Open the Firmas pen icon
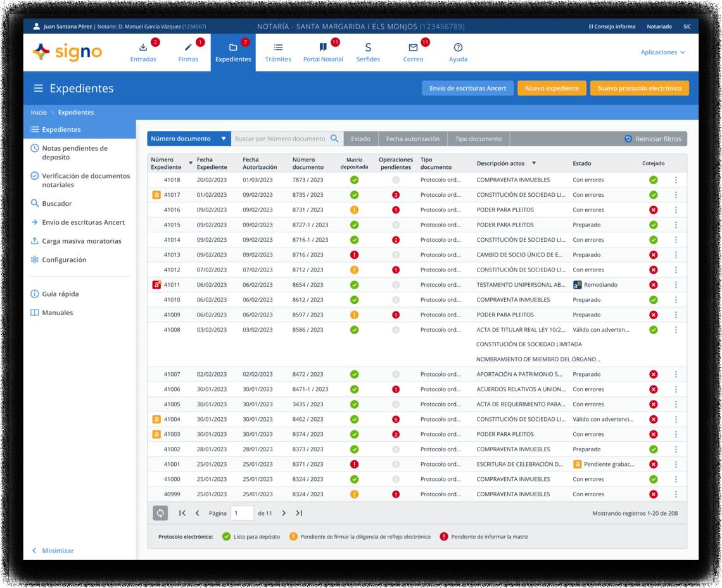Image resolution: width=722 pixels, height=588 pixels. coord(188,48)
